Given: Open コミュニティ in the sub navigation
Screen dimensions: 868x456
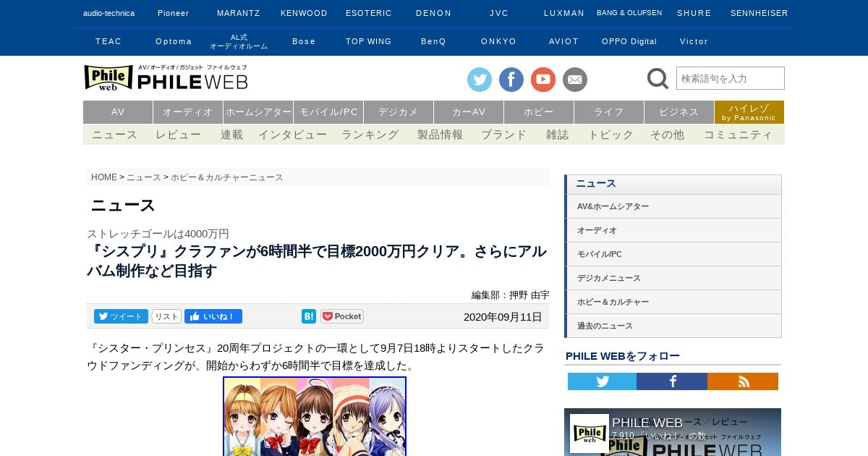Looking at the screenshot, I should pyautogui.click(x=739, y=135).
